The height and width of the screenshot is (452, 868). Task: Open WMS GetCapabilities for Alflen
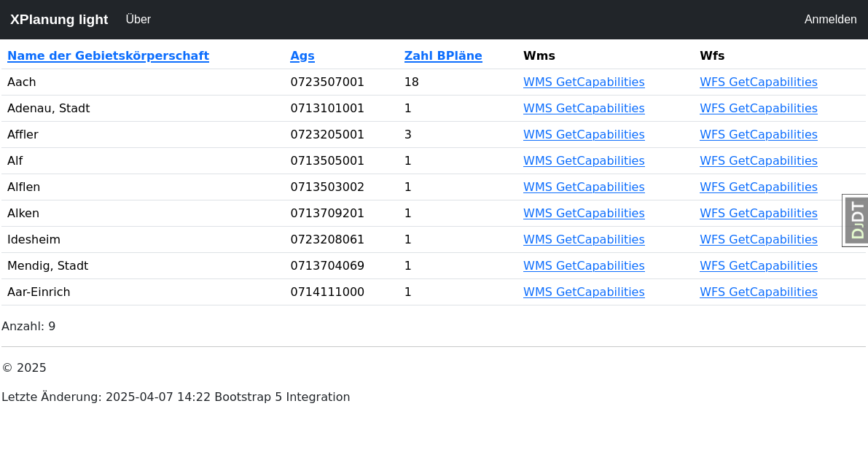(x=584, y=187)
